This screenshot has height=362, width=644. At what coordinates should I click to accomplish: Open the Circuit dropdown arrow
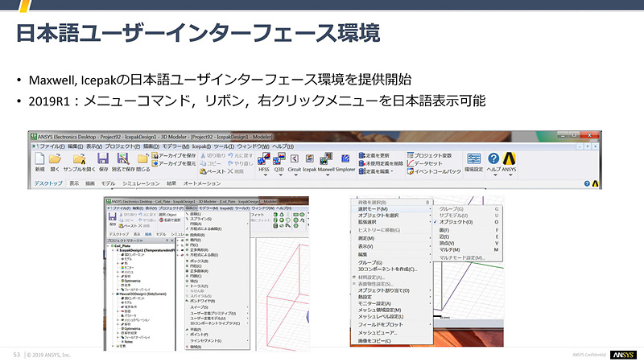click(295, 175)
